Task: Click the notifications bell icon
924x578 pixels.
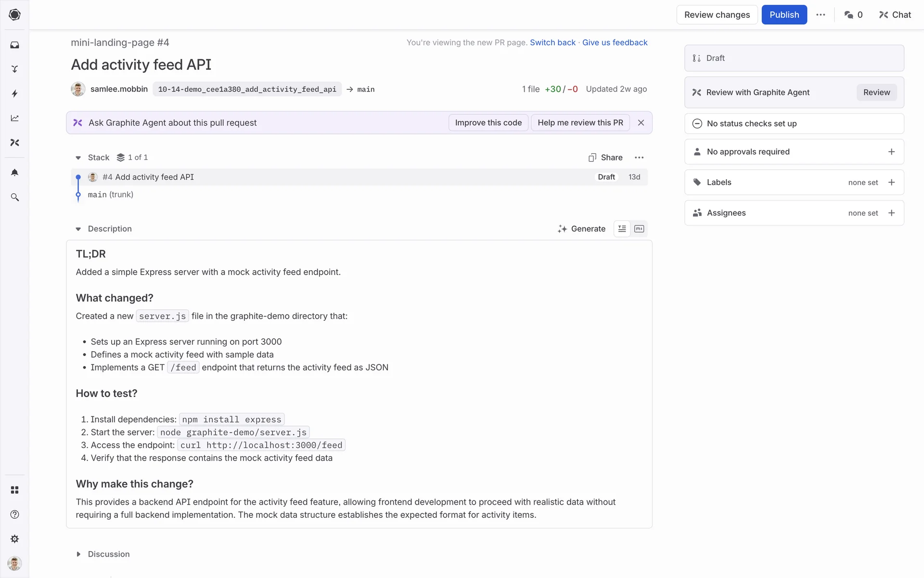Action: pos(14,172)
